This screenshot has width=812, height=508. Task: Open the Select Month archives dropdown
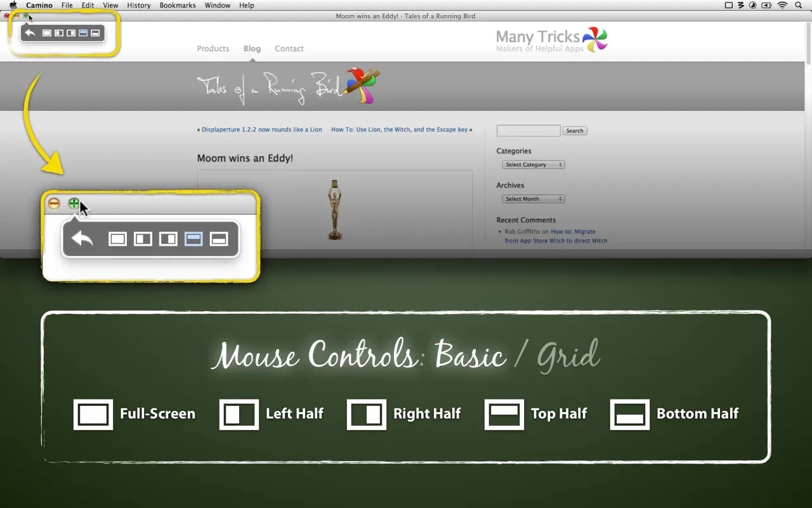[x=534, y=199]
